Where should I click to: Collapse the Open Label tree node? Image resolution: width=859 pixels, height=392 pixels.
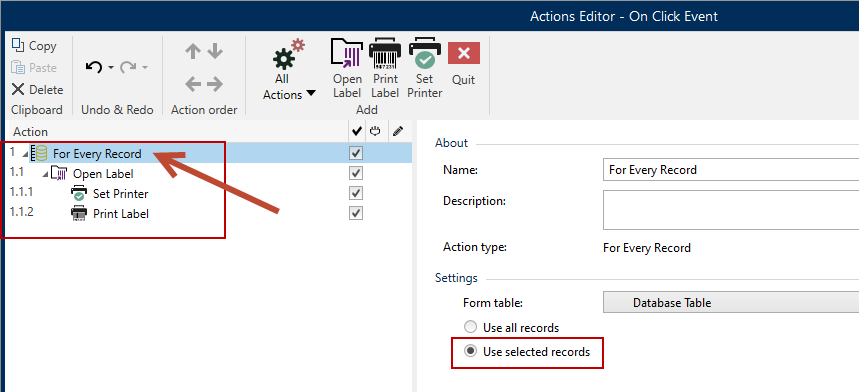click(45, 175)
